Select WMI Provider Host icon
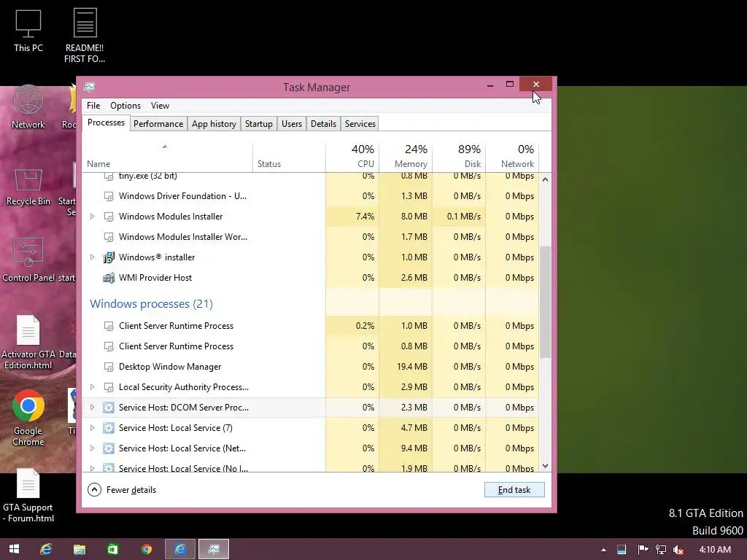Screen dimensions: 747x560 [109, 278]
